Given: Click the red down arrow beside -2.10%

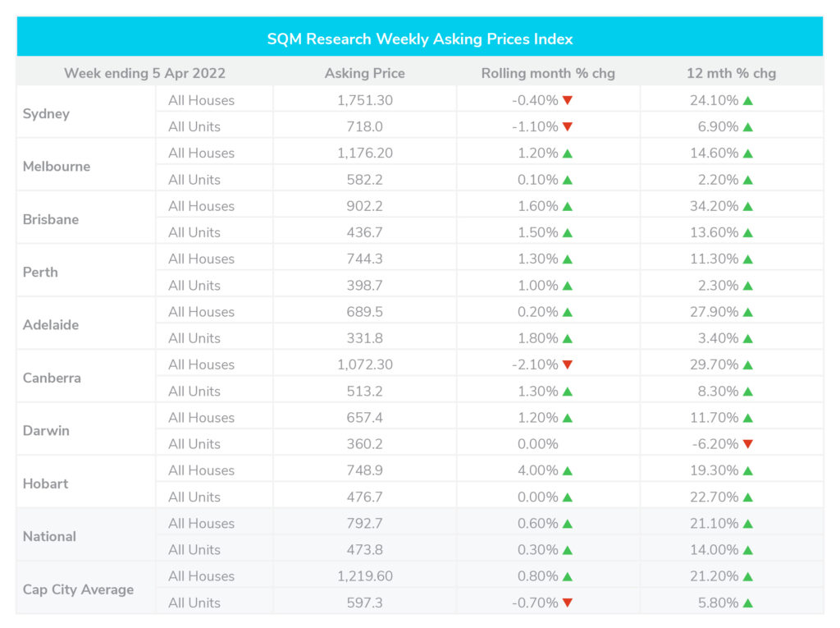Looking at the screenshot, I should 568,364.
